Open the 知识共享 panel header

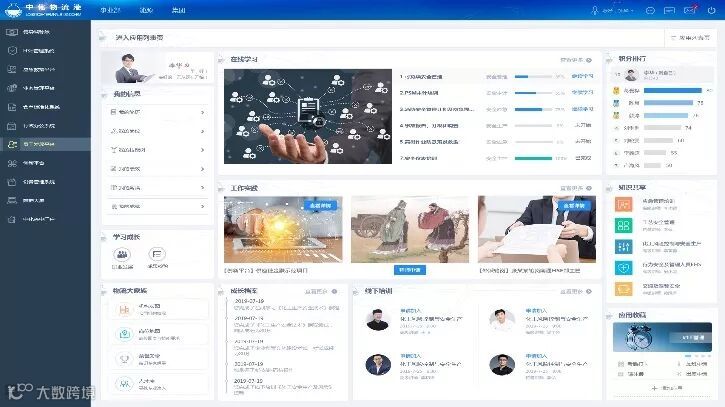[x=632, y=187]
